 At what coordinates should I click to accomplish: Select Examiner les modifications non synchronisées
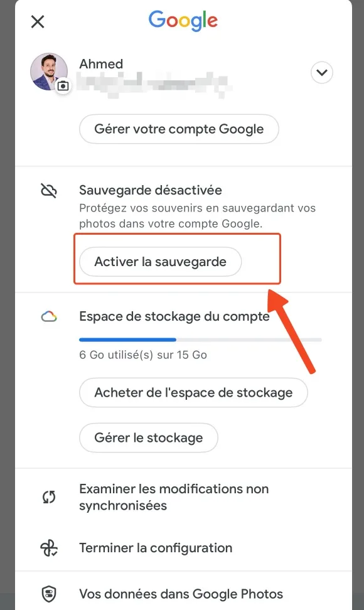click(x=174, y=497)
